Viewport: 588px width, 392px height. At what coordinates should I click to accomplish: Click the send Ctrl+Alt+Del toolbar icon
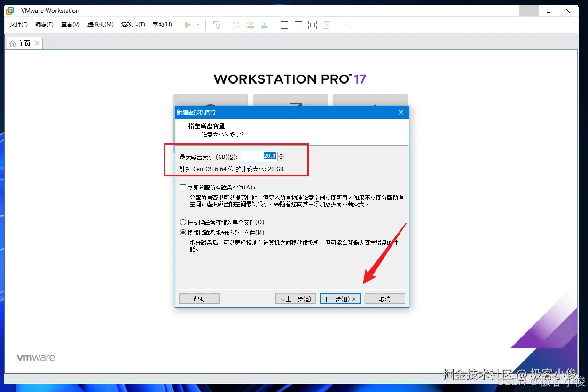coord(216,25)
